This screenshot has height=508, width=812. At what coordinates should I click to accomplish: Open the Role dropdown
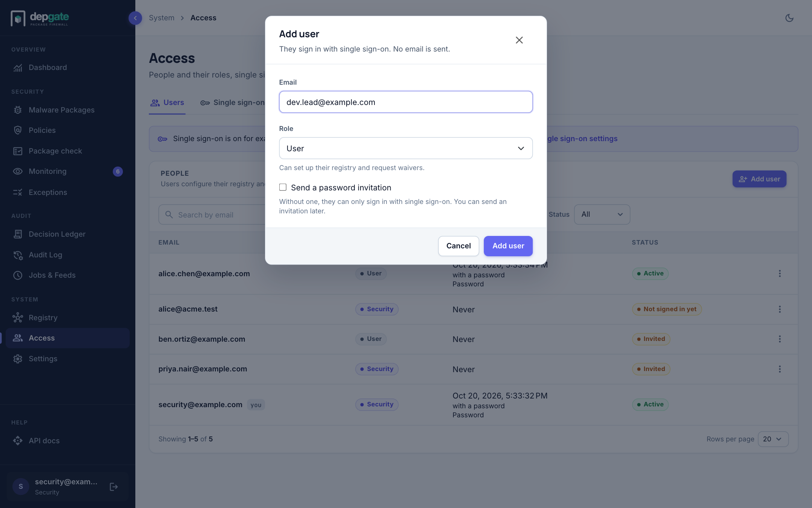click(406, 148)
